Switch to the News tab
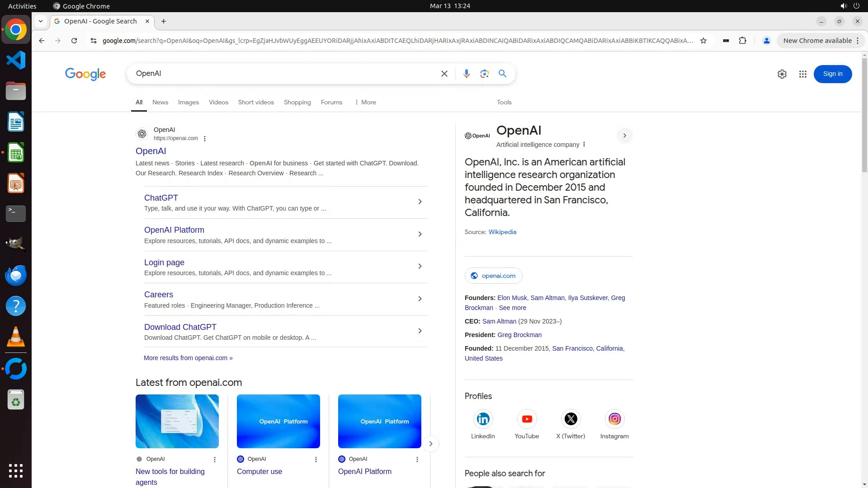Image resolution: width=868 pixels, height=488 pixels. (x=160, y=102)
